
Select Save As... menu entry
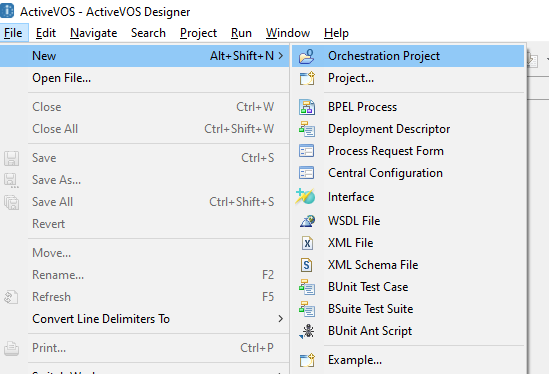click(x=144, y=180)
